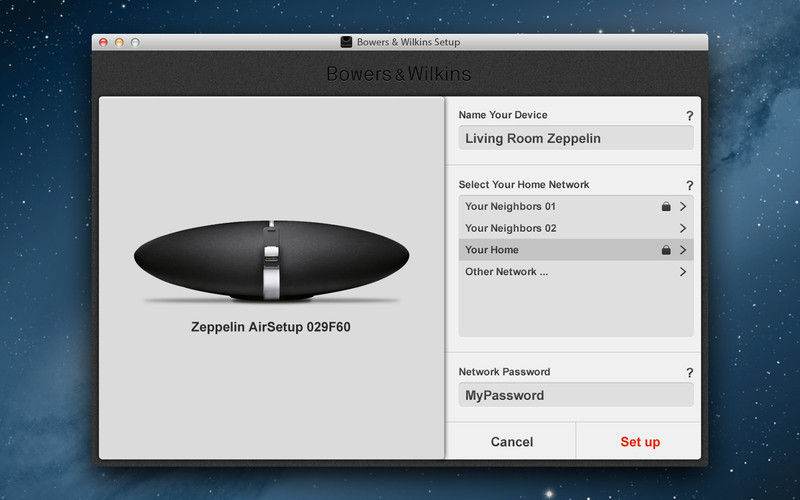Click the lock icon on Your Home
This screenshot has height=500, width=800.
pyautogui.click(x=666, y=249)
